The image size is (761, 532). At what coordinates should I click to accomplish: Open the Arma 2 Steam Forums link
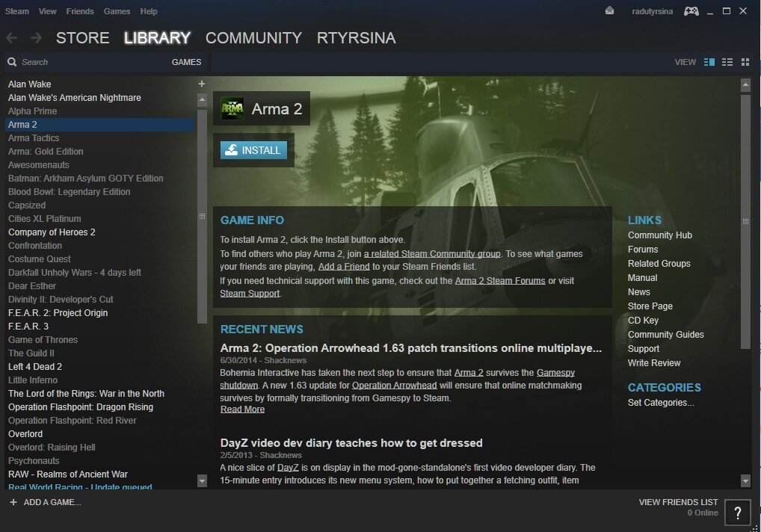[x=500, y=281]
